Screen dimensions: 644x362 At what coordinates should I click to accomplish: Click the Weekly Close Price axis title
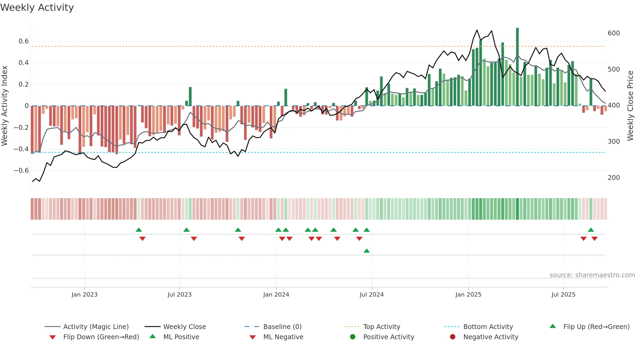click(630, 106)
